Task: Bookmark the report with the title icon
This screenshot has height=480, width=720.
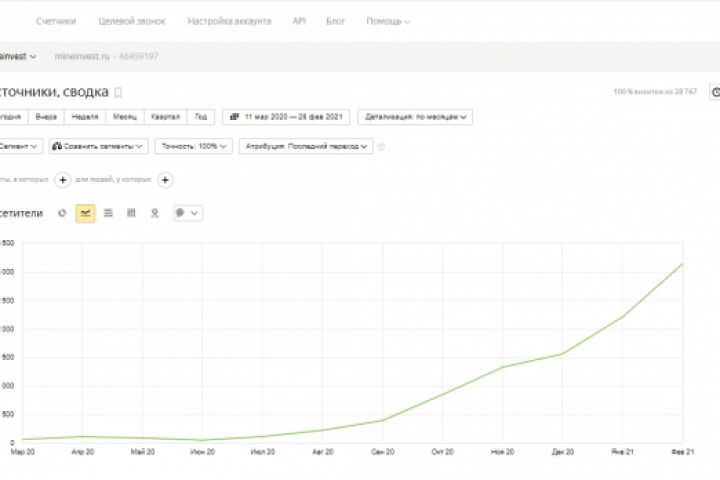Action: 118,93
